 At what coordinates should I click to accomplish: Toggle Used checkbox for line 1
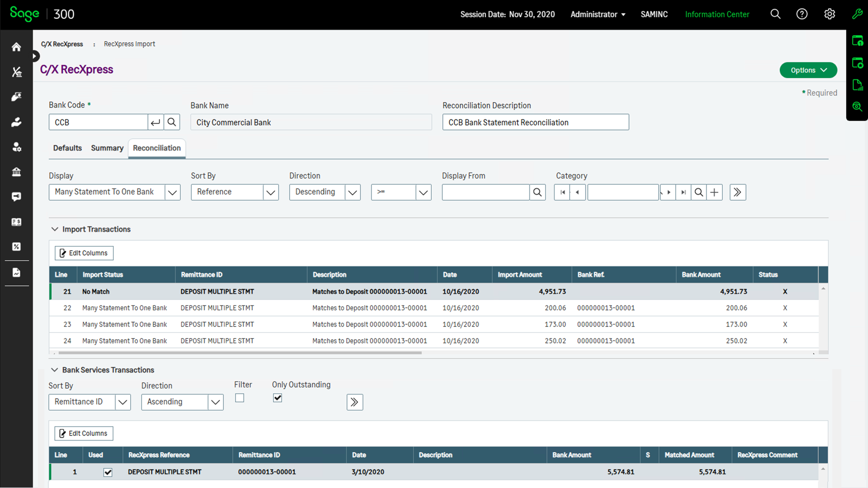tap(108, 472)
